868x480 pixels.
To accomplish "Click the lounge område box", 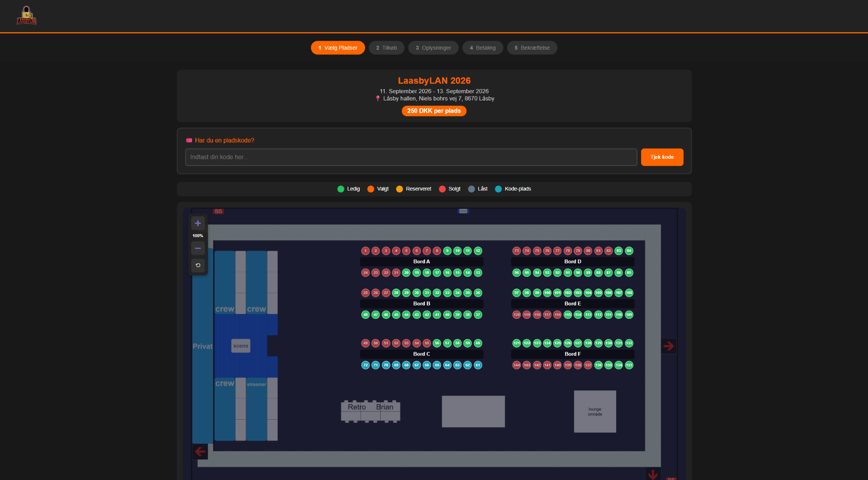I will point(595,412).
